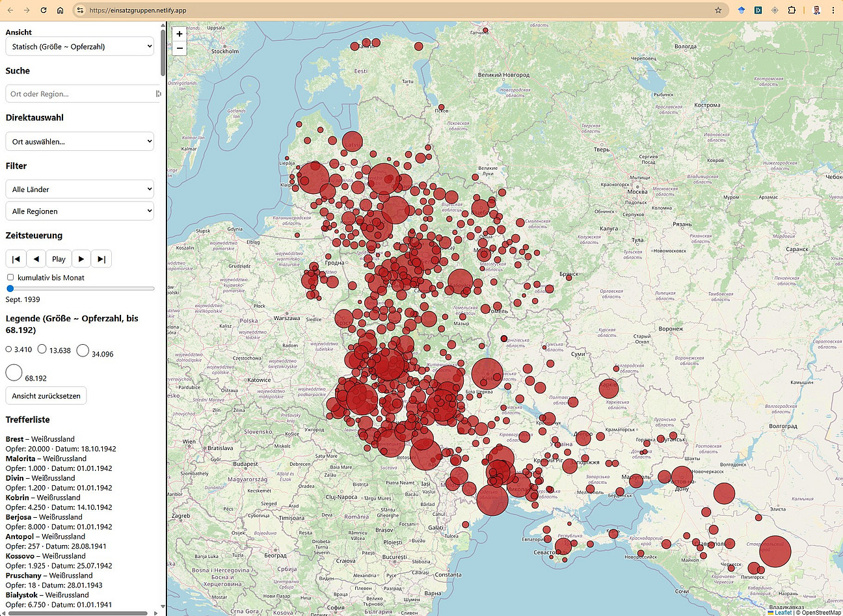Zoom in on the map

click(180, 34)
